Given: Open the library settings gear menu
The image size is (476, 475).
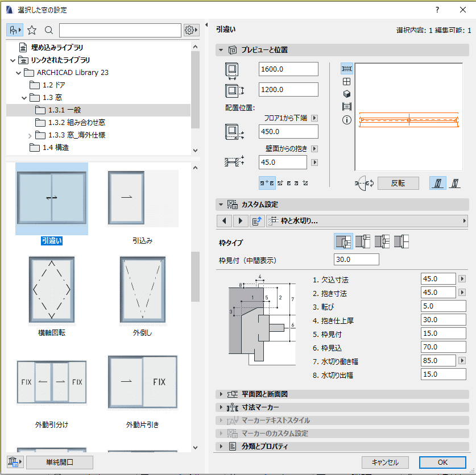Looking at the screenshot, I should 191,30.
